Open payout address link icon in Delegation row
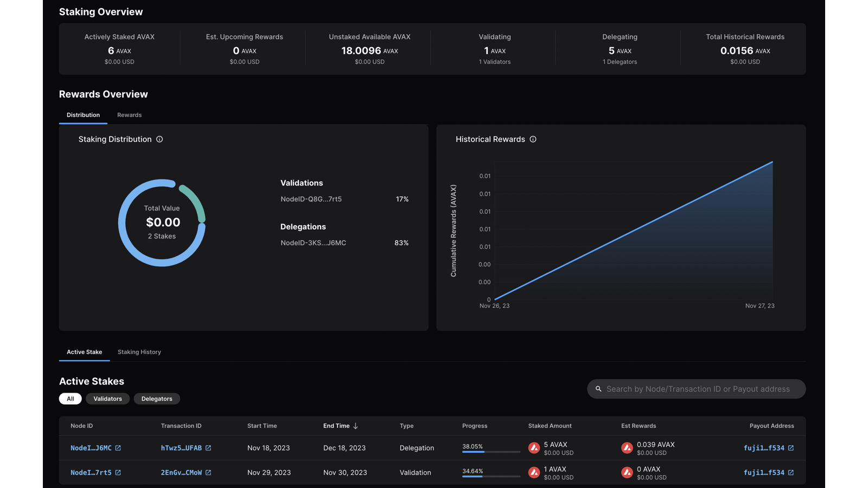 791,448
